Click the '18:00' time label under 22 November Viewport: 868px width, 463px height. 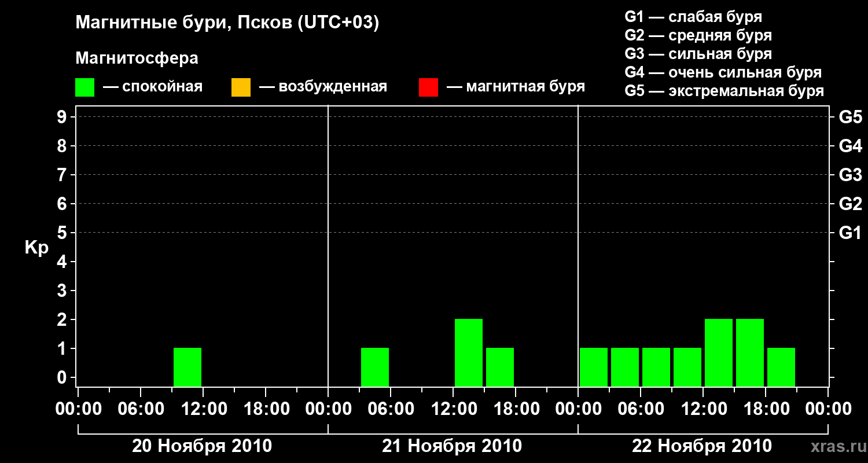click(x=766, y=409)
